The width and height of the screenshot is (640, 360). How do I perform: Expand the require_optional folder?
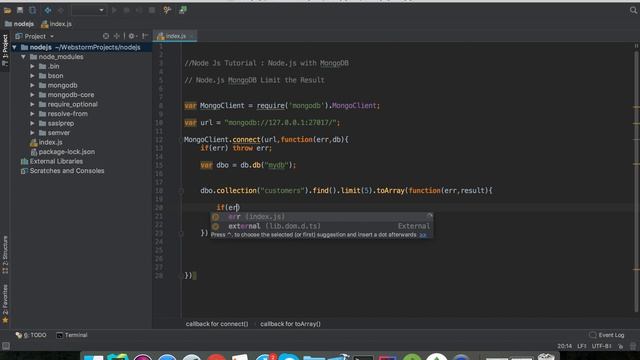click(x=32, y=104)
